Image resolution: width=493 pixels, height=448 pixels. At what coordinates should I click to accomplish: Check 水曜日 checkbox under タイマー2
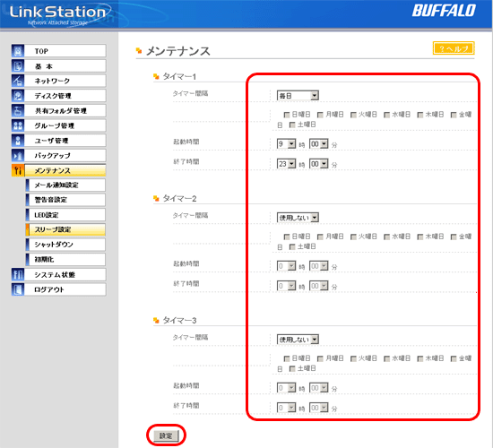point(386,237)
